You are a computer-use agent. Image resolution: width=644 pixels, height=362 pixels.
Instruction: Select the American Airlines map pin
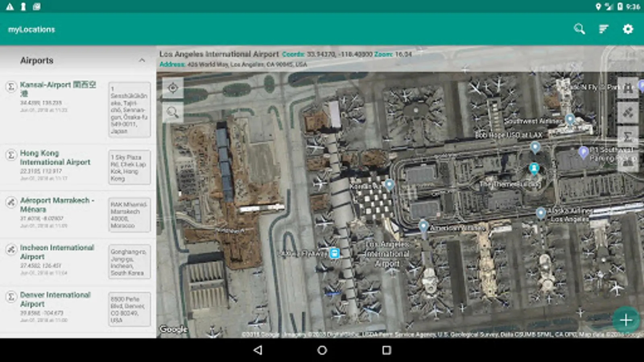pos(423,226)
